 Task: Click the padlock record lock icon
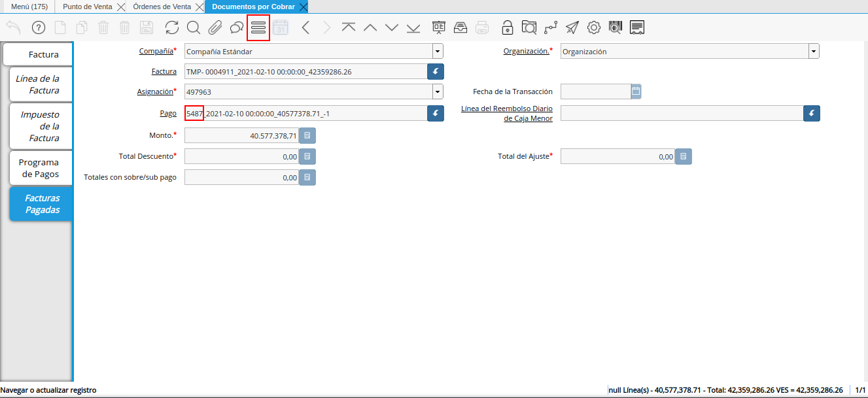pyautogui.click(x=507, y=27)
